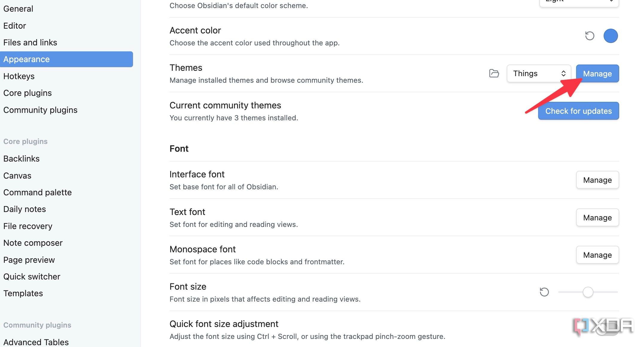
Task: Open the themes folder icon
Action: tap(494, 73)
